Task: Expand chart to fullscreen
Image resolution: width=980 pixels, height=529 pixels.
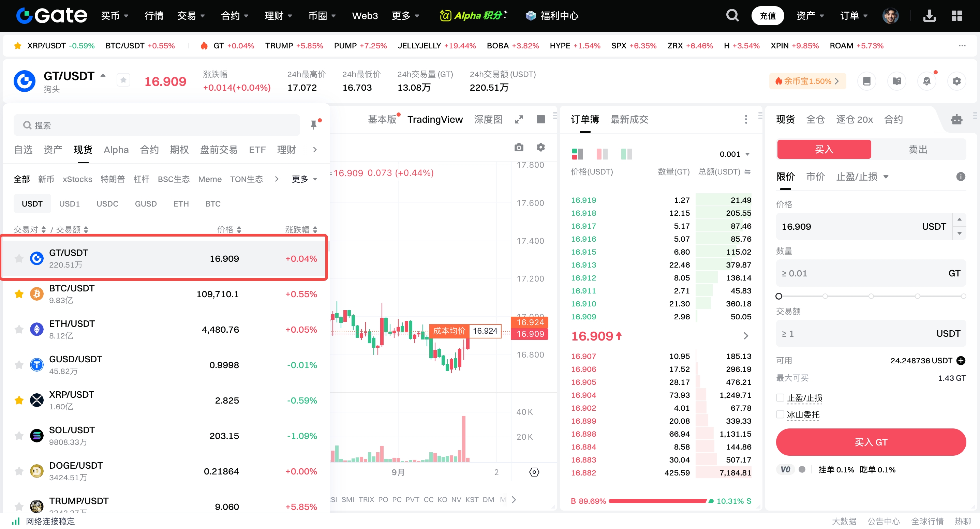Action: click(x=519, y=119)
